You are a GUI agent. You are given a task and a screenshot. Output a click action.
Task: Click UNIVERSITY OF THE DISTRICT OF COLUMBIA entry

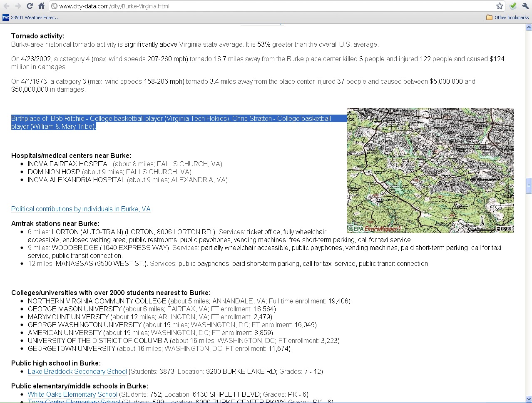(184, 340)
